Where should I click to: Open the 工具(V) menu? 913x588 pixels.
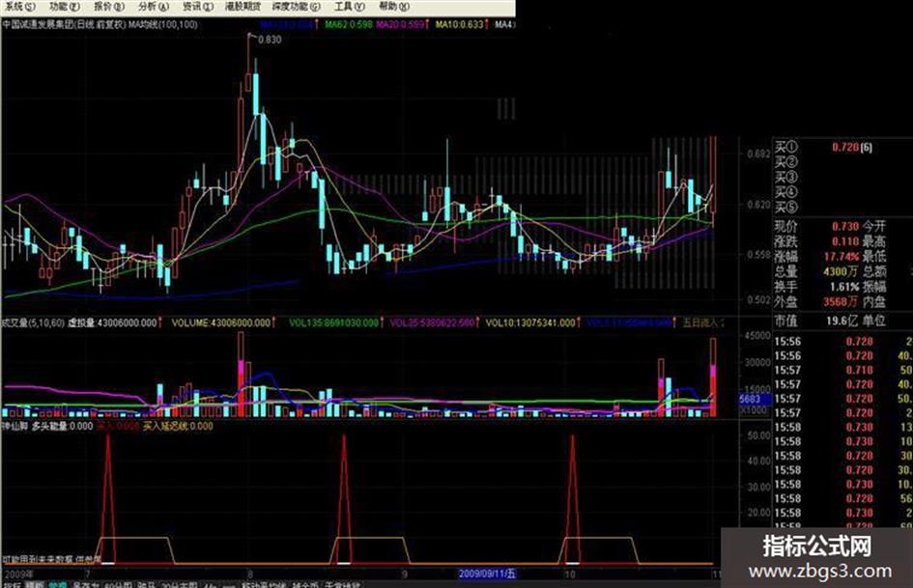[349, 7]
